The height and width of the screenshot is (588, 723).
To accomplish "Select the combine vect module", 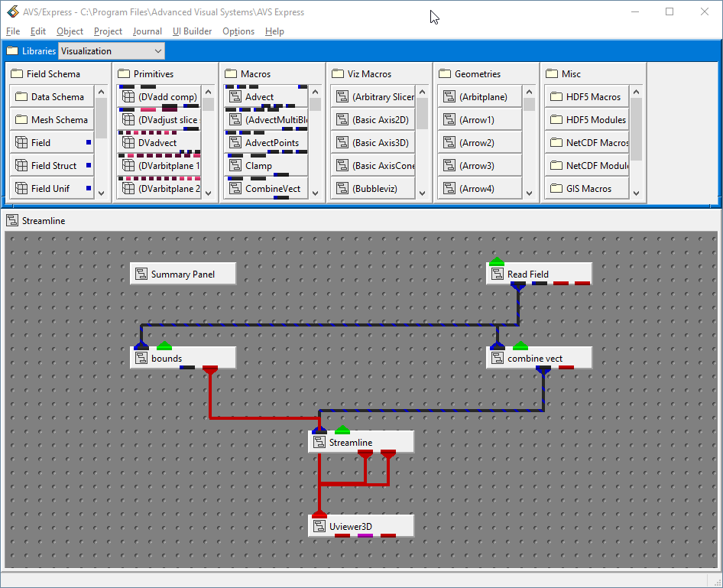I will [x=539, y=359].
